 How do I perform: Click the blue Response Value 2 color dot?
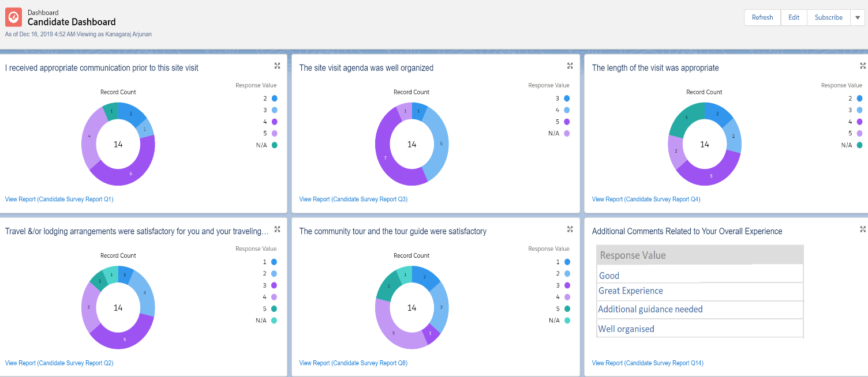tap(274, 98)
